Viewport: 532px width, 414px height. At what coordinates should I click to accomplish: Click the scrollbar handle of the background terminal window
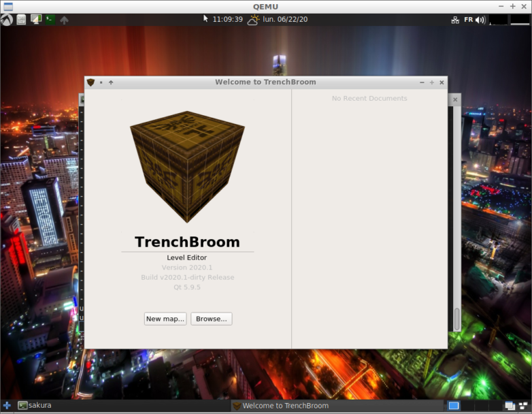point(457,319)
